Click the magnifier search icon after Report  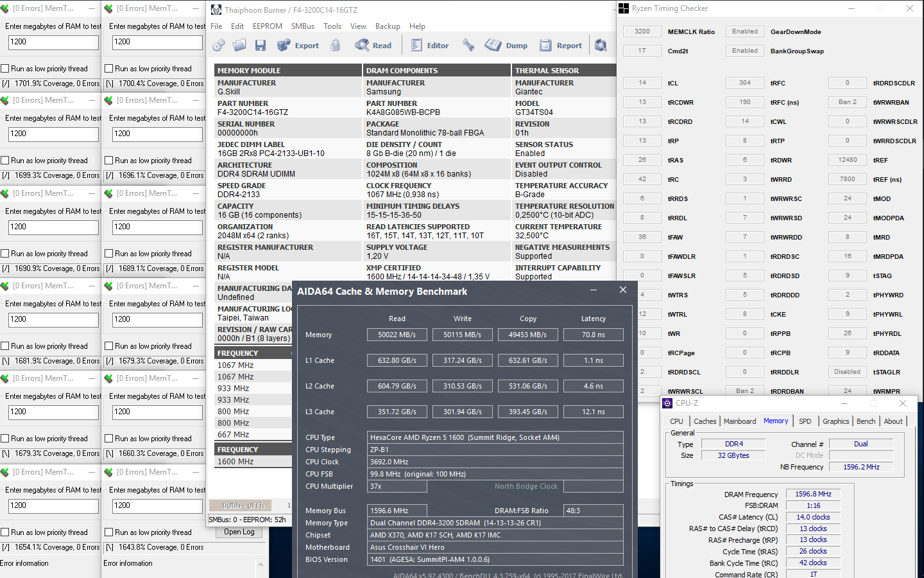pos(601,46)
